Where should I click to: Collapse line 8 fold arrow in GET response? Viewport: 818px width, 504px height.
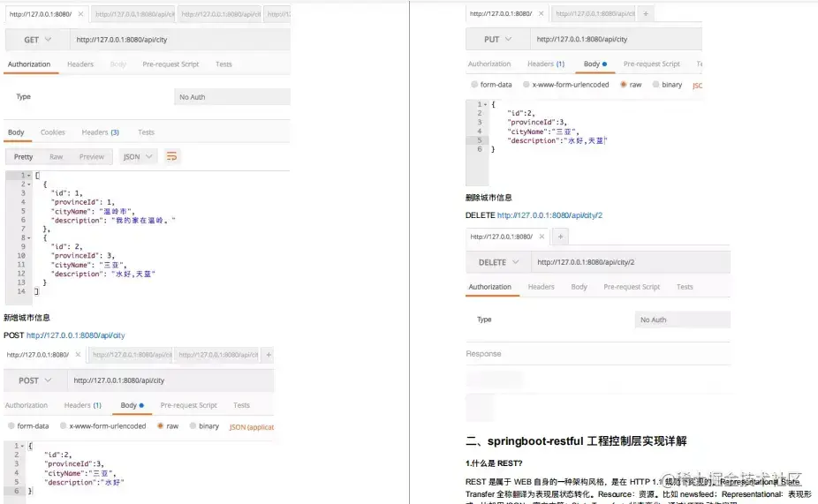tap(28, 237)
